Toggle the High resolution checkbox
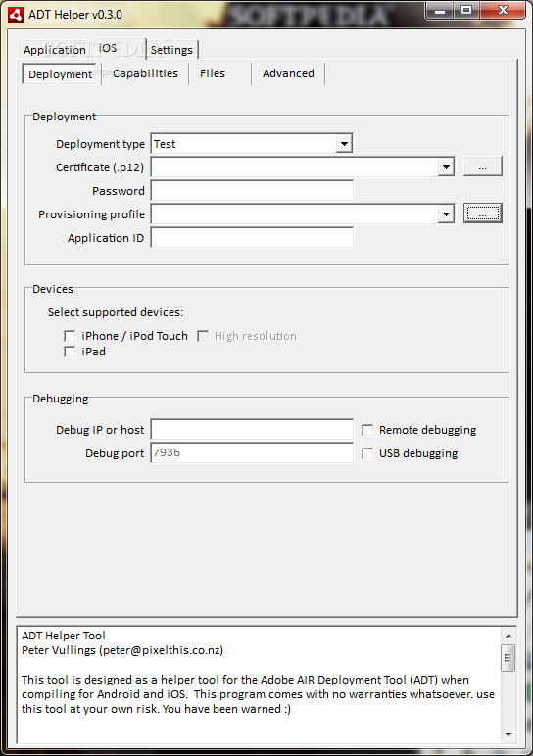Screen dimensions: 533x756 coord(203,336)
